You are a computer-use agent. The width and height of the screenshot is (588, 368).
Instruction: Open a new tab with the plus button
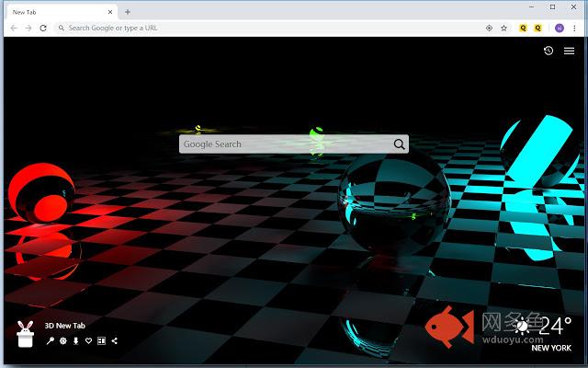coord(128,12)
